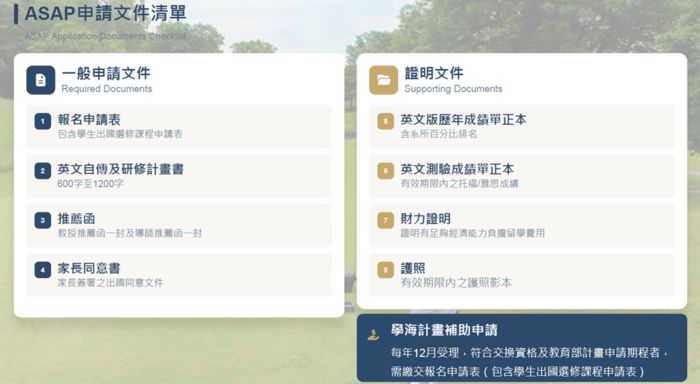Screen dimensions: 700x384
Task: Click the 600字至1200字 description
Action: [90, 184]
